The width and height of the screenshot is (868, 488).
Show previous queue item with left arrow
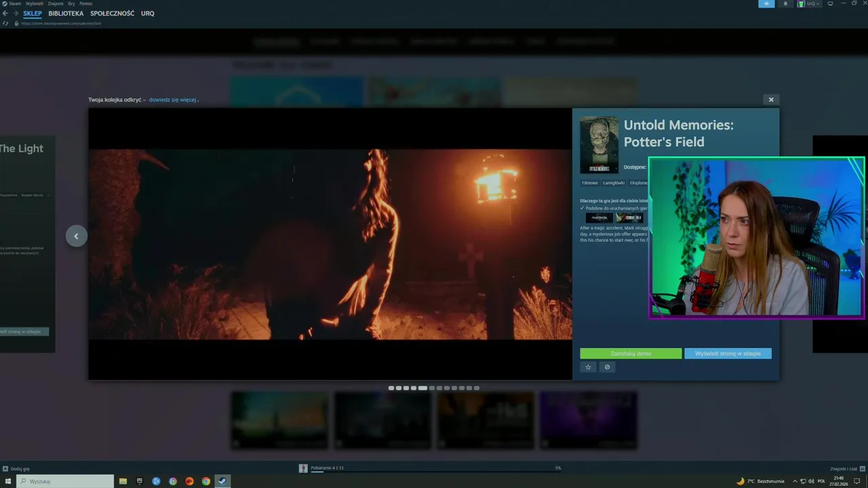tap(76, 236)
